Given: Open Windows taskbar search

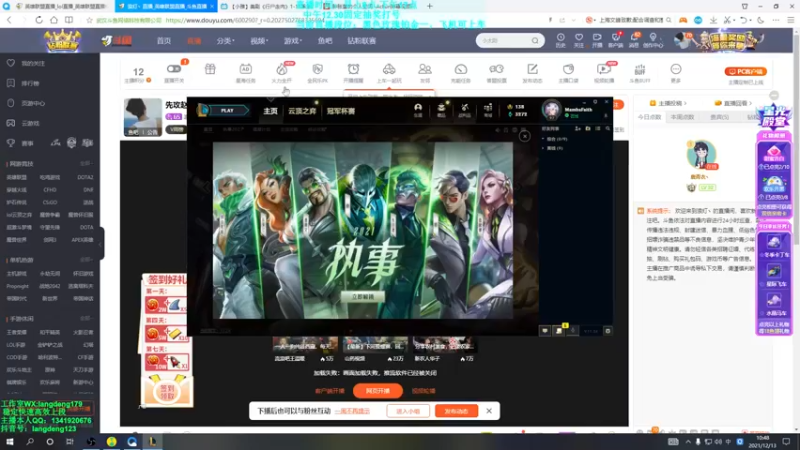Looking at the screenshot, I should [30, 442].
